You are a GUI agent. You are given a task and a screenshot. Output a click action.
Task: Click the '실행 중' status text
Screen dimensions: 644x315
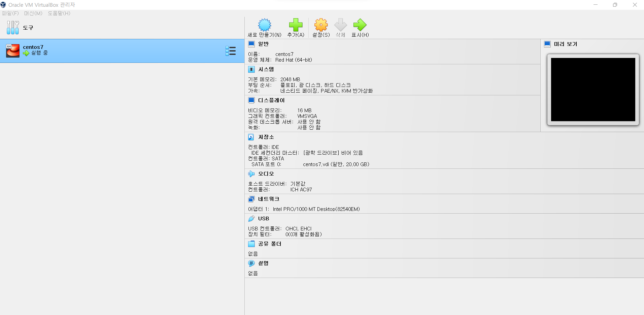[x=39, y=53]
